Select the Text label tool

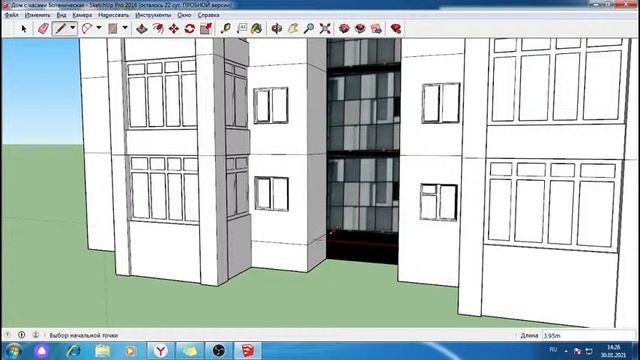point(242,29)
